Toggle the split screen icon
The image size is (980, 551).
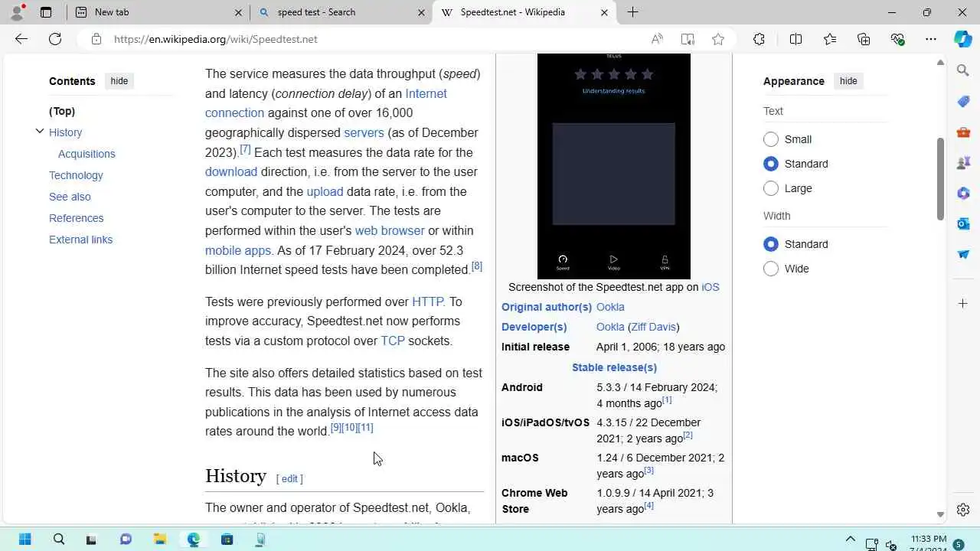(795, 39)
